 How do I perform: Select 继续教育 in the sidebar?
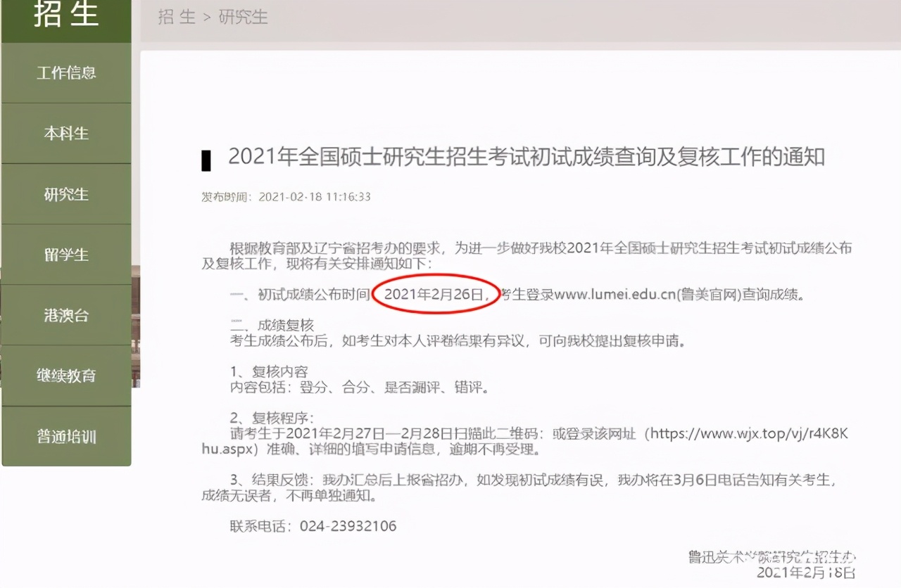(x=67, y=376)
